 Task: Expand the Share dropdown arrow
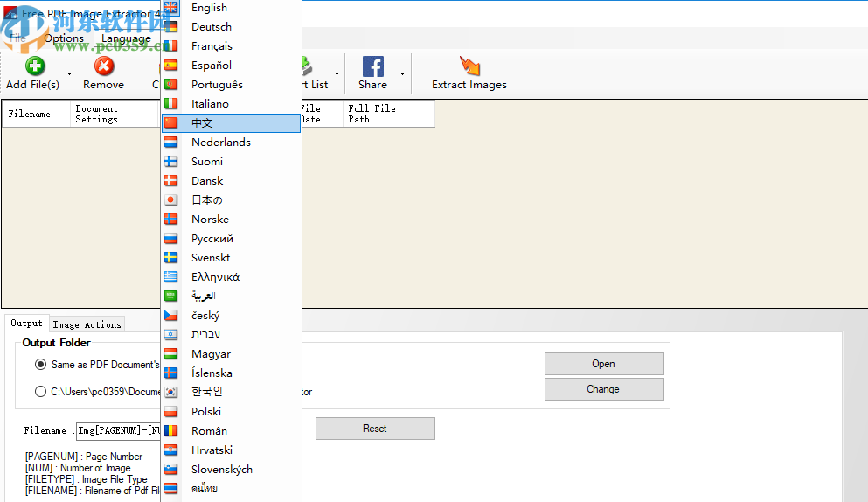[x=402, y=73]
